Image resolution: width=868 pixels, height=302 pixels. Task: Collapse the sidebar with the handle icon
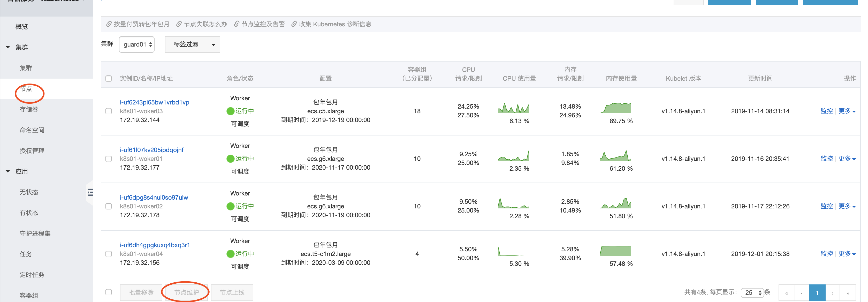(x=90, y=192)
